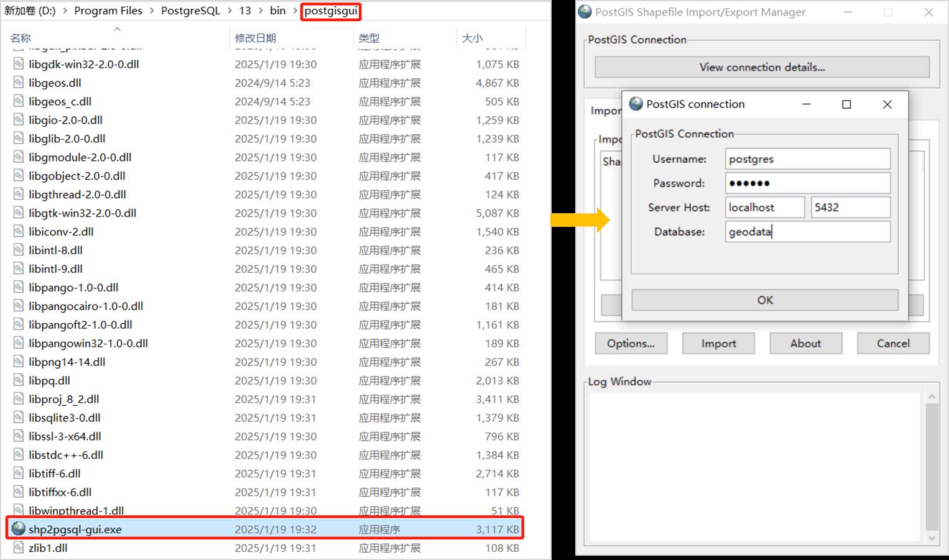Click the libgdk-win32-2.0-0.dll file icon

(x=19, y=64)
